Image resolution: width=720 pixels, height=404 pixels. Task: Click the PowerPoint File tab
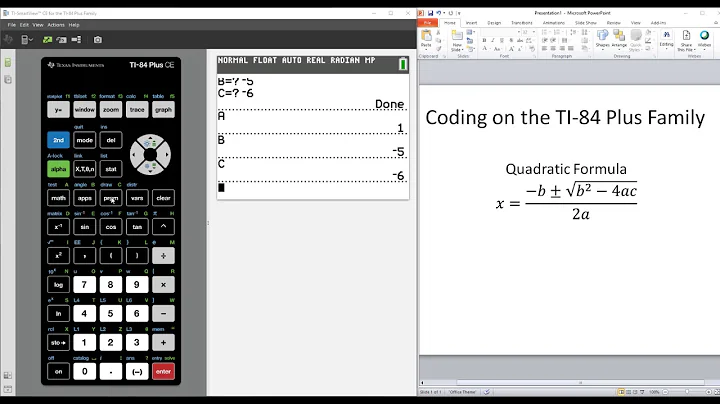pyautogui.click(x=428, y=22)
